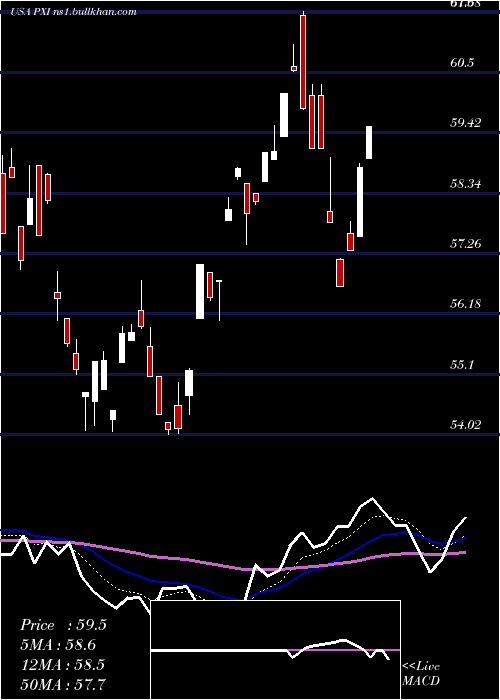Click the '50MA : 57.7' readout
The width and height of the screenshot is (500, 700).
click(x=63, y=684)
